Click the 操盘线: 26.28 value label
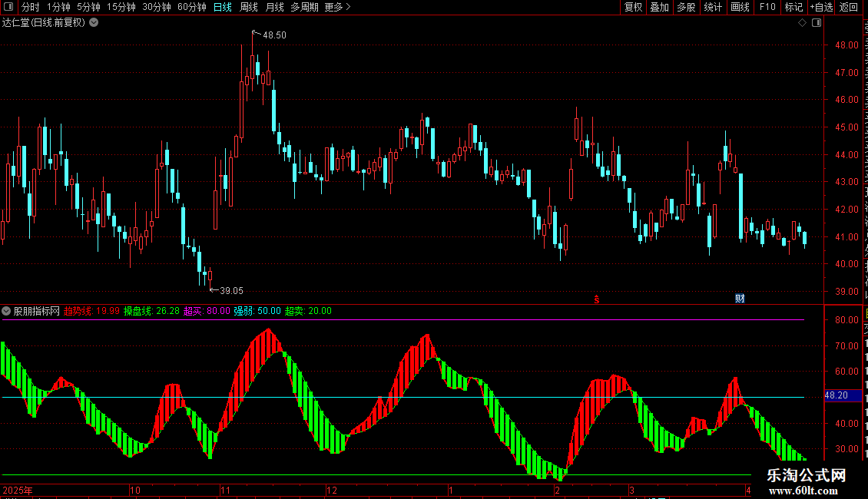The image size is (868, 499). 151,311
